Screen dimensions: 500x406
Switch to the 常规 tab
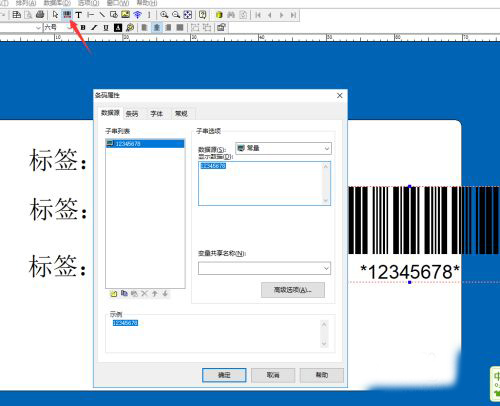point(181,114)
